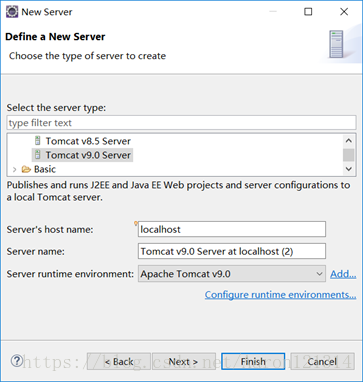Click the help question mark icon
363x382 pixels.
click(x=17, y=361)
